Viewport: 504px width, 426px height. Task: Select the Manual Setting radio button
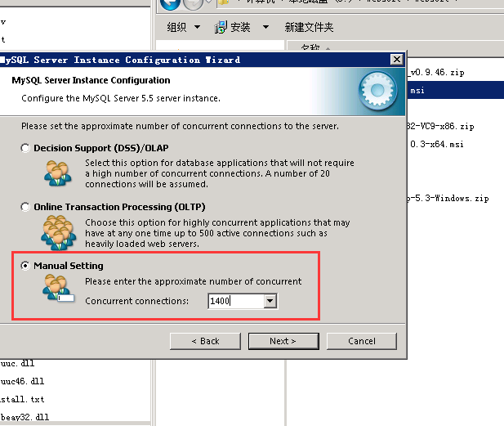26,266
